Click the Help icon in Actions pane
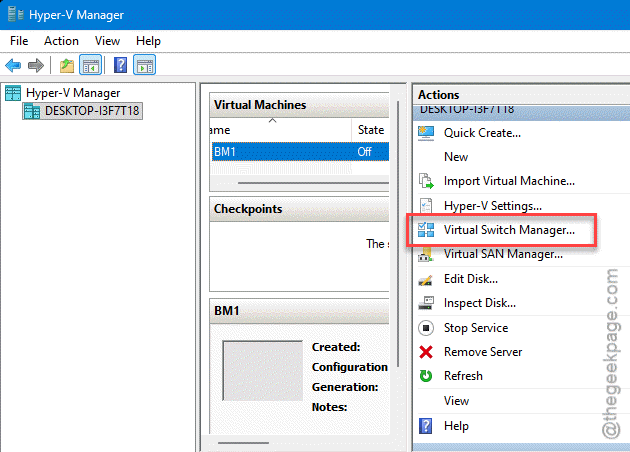The image size is (630, 452). point(425,425)
